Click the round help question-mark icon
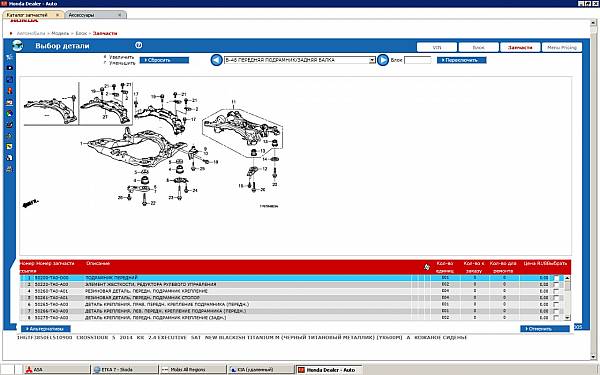The image size is (600, 375). tap(139, 45)
